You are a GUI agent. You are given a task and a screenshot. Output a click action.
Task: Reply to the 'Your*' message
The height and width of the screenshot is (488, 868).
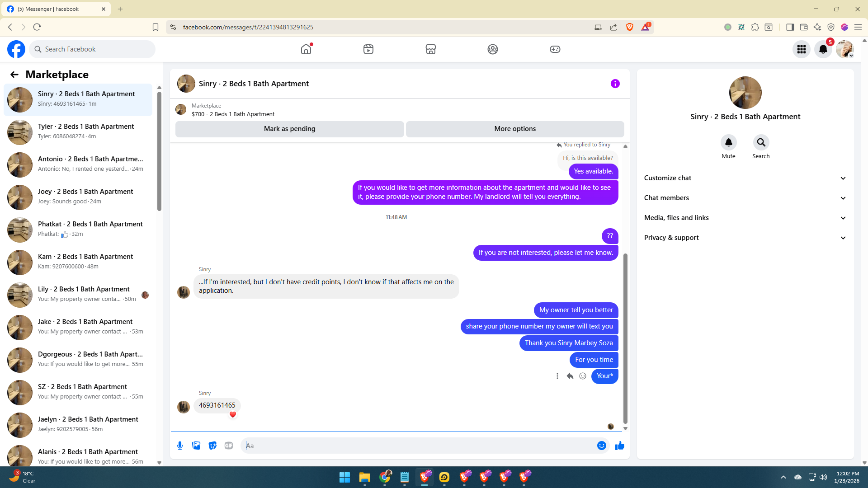coord(570,376)
